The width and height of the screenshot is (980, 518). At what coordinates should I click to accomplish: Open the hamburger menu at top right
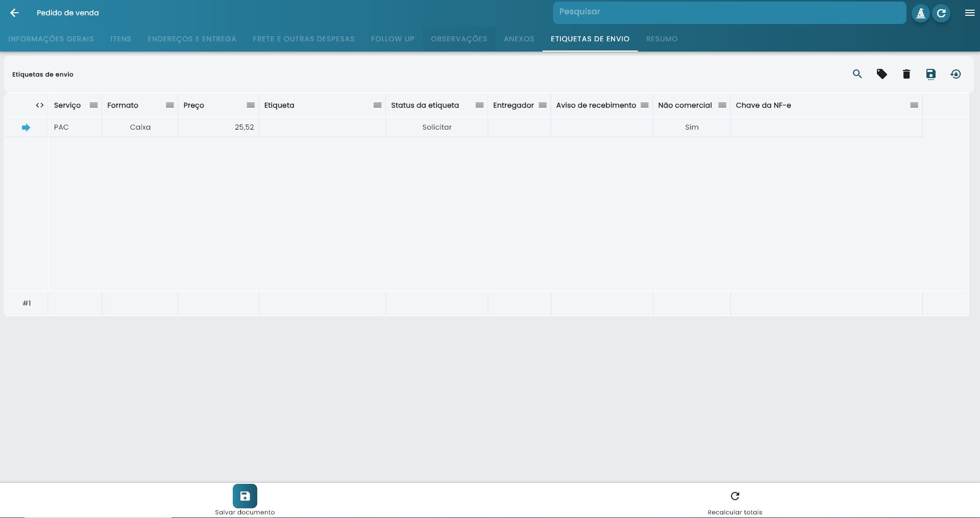969,13
